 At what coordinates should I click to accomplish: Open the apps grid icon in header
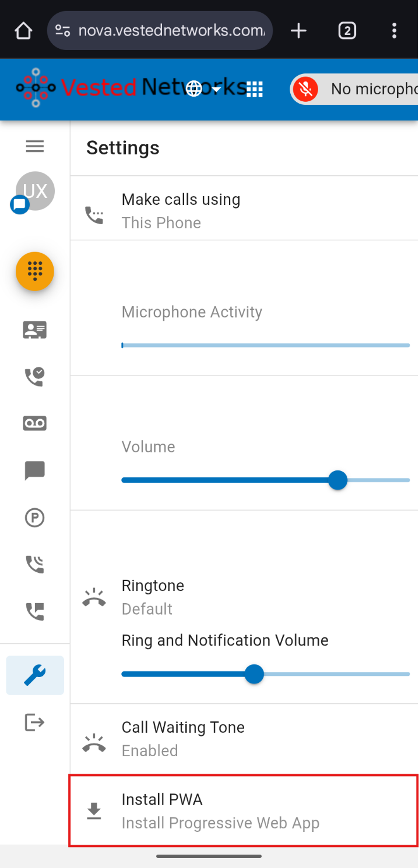click(x=255, y=89)
